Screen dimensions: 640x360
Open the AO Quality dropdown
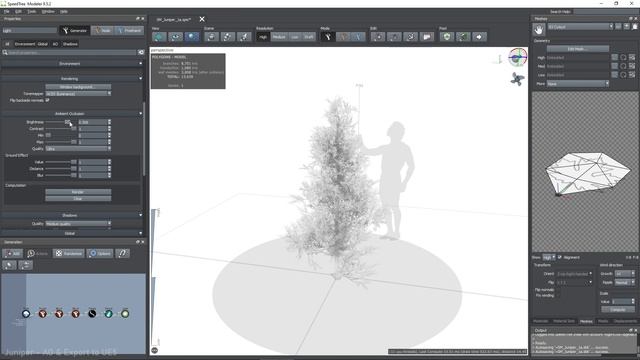pyautogui.click(x=78, y=149)
